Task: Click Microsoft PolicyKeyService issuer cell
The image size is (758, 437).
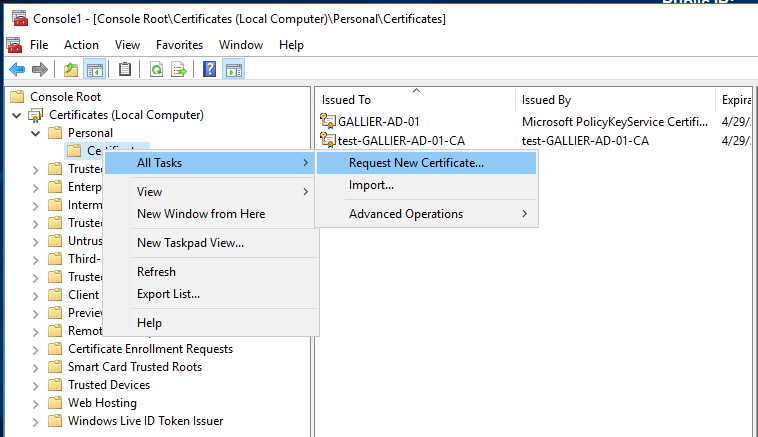Action: coord(614,122)
